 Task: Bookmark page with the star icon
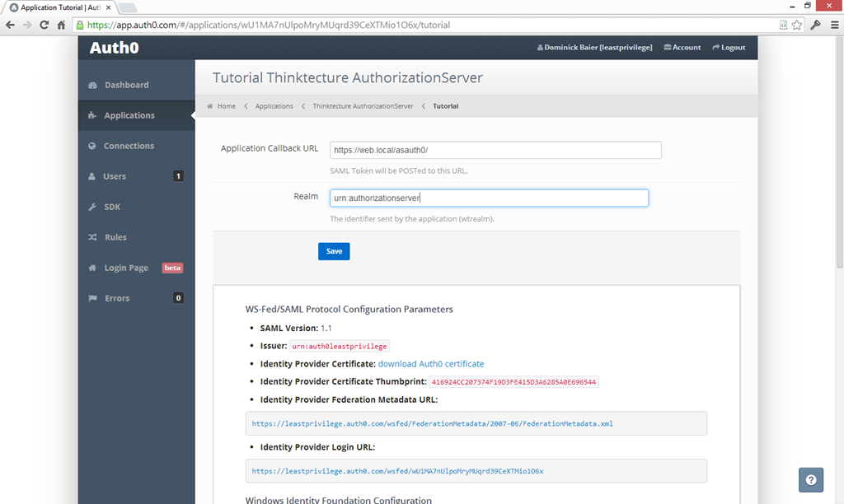(x=797, y=25)
